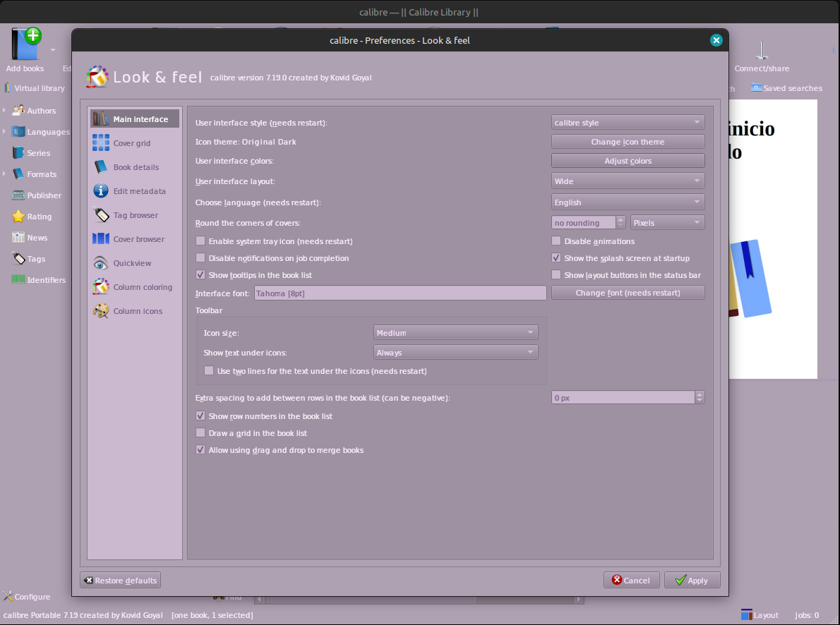Toggle Draw a grid in the book list
This screenshot has width=840, height=625.
pyautogui.click(x=200, y=432)
